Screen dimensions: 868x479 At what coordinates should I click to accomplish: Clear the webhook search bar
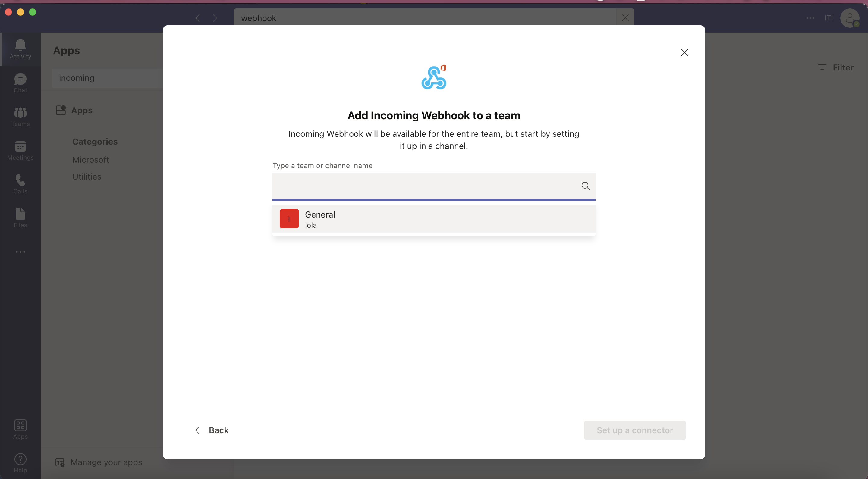(625, 18)
